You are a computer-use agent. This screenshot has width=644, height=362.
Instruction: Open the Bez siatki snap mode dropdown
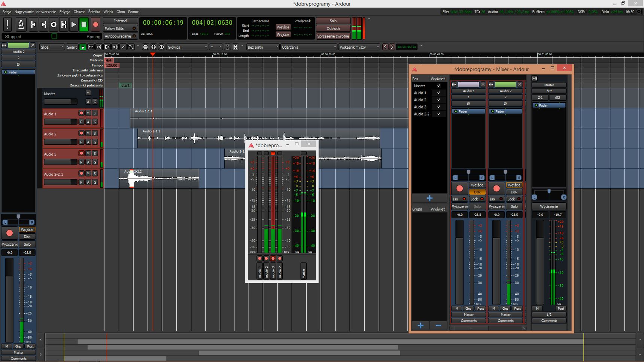pyautogui.click(x=263, y=47)
